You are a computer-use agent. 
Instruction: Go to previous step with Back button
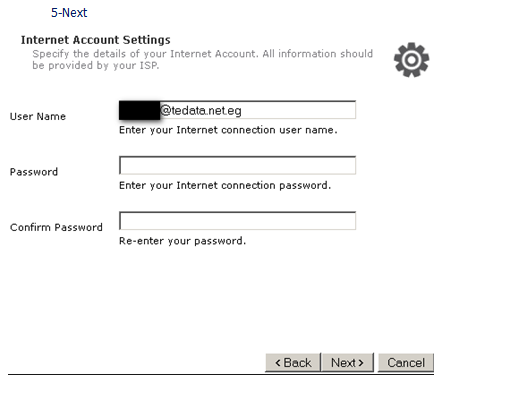(x=293, y=362)
